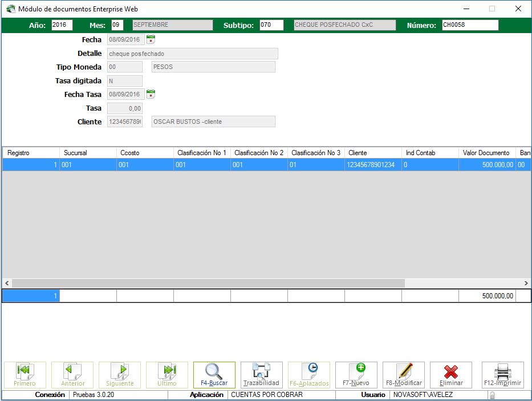This screenshot has height=401, width=532.
Task: Click the grid's left scroll arrow
Action: click(x=7, y=283)
